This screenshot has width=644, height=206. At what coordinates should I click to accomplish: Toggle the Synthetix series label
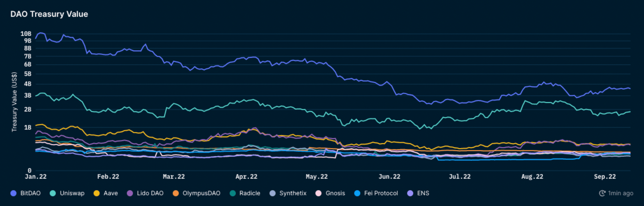[293, 193]
